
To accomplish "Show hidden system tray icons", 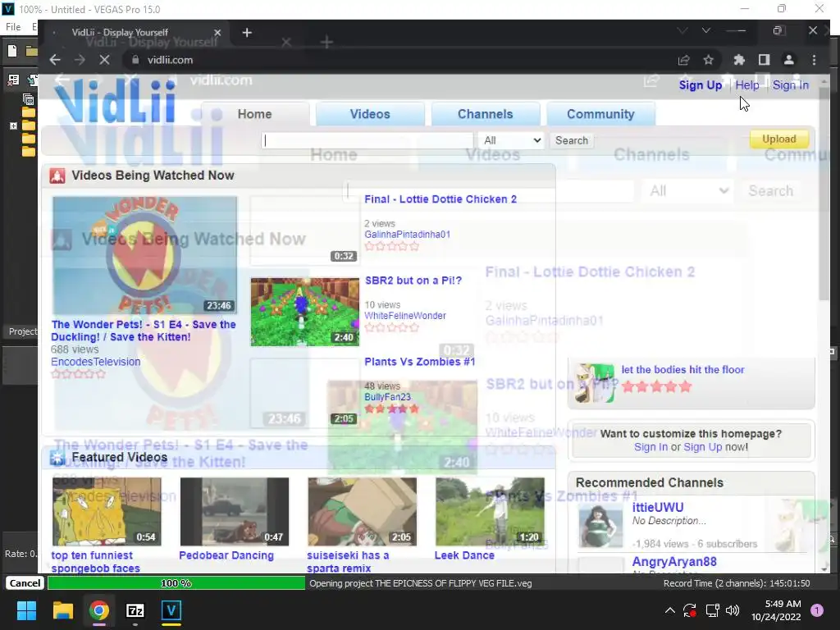I will coord(669,610).
